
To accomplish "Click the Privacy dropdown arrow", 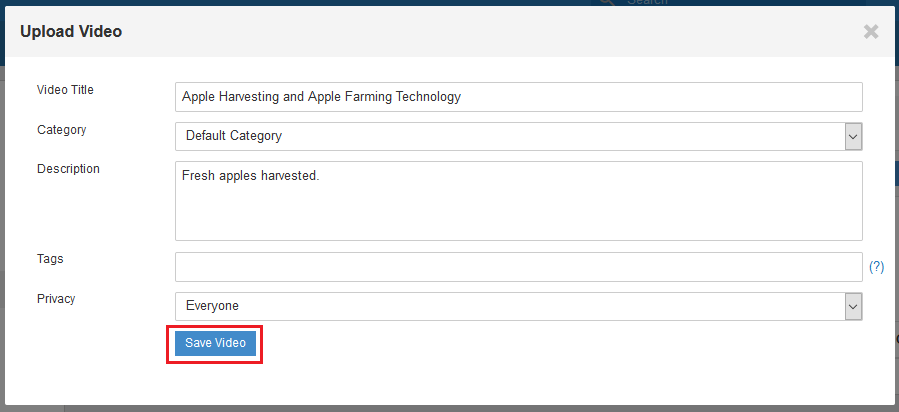I will tap(853, 307).
